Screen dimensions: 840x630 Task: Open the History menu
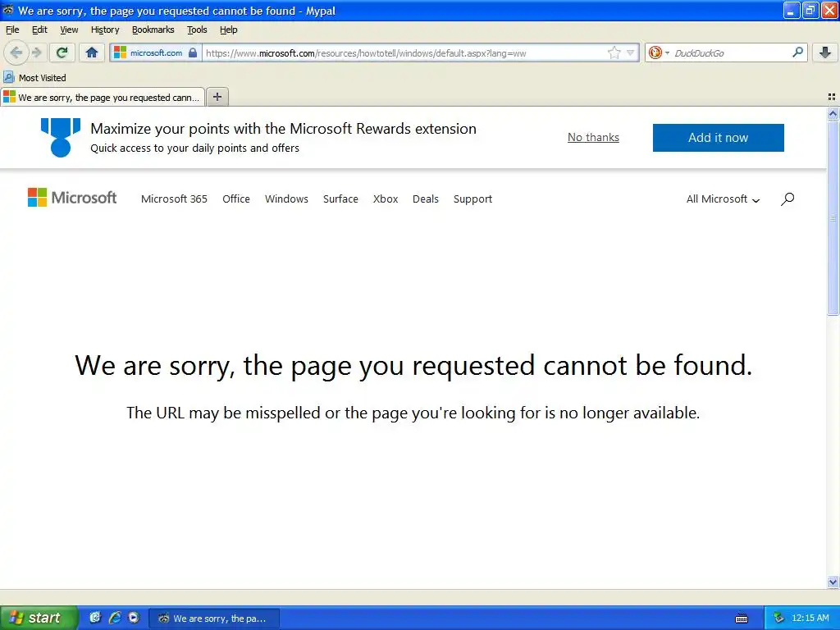pos(105,30)
